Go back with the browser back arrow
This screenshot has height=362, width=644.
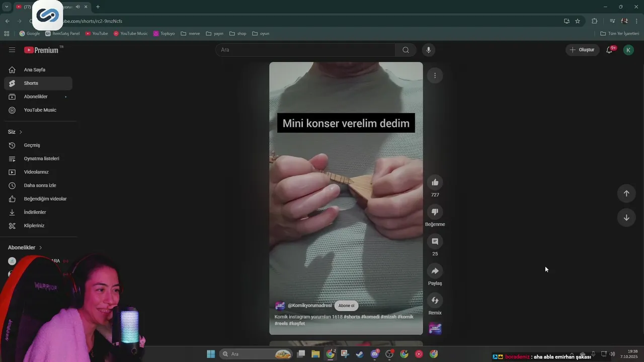(x=7, y=21)
